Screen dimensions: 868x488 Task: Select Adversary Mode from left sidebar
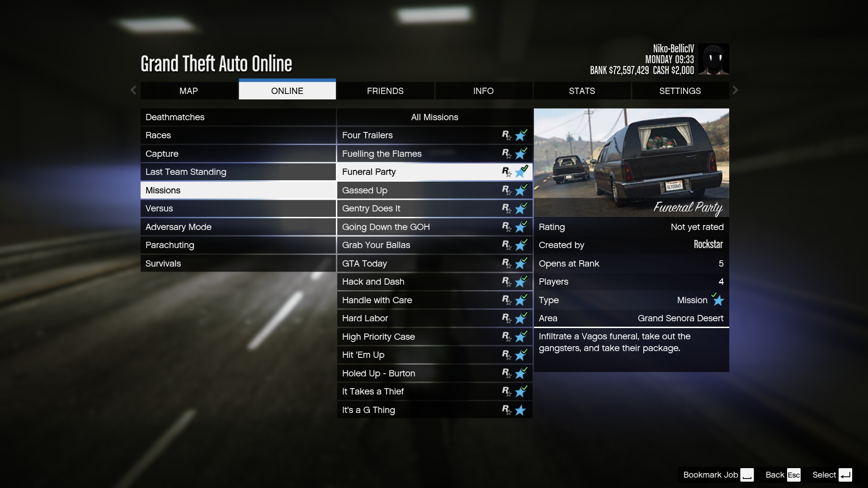pyautogui.click(x=178, y=226)
